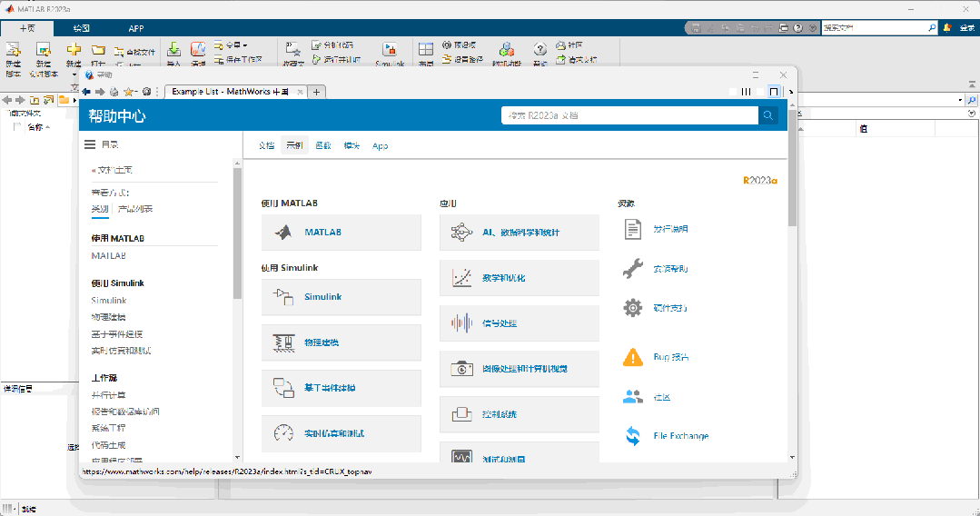Viewport: 980px width, 516px height.
Task: Select 产品列表 view mode in sidebar
Action: (135, 209)
